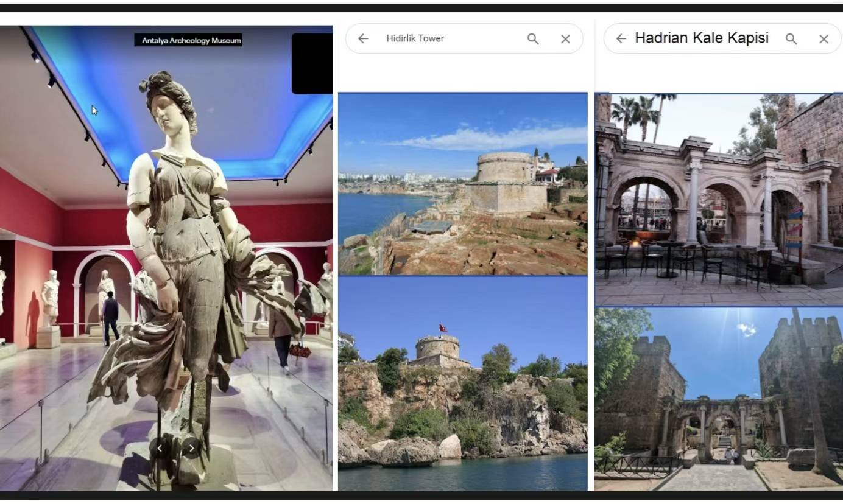Screen dimensions: 843x504
Task: Open the museum statue photo
Action: [x=166, y=258]
